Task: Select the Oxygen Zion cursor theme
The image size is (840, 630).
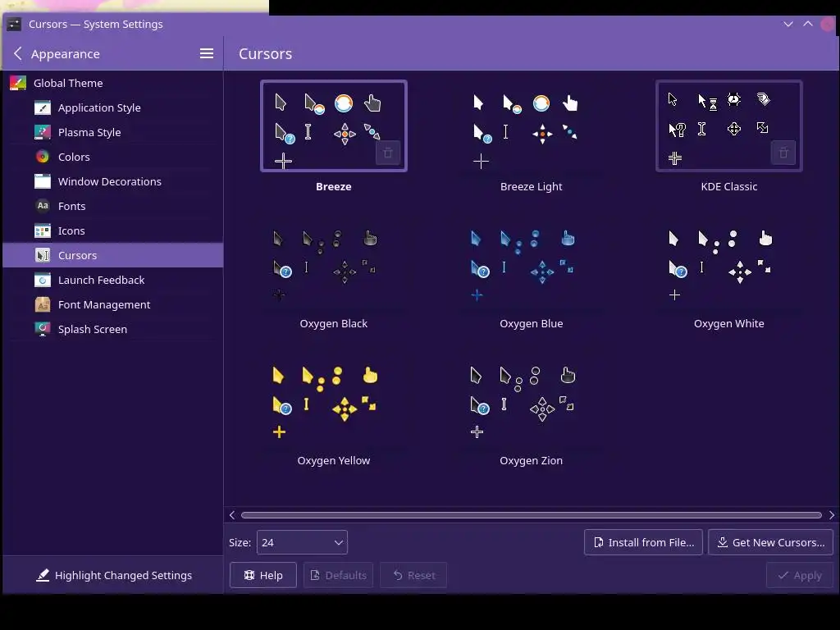Action: coord(532,400)
